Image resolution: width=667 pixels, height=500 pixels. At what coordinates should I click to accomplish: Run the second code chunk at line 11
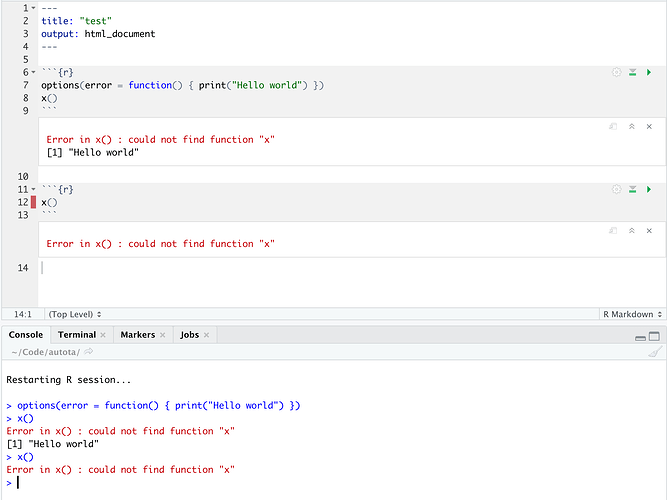pyautogui.click(x=649, y=189)
